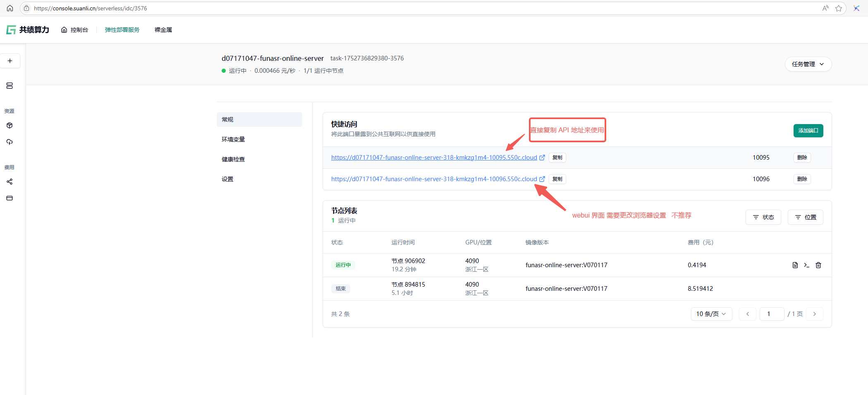This screenshot has width=868, height=395.
Task: Switch to 健康检查 tab
Action: tap(233, 159)
